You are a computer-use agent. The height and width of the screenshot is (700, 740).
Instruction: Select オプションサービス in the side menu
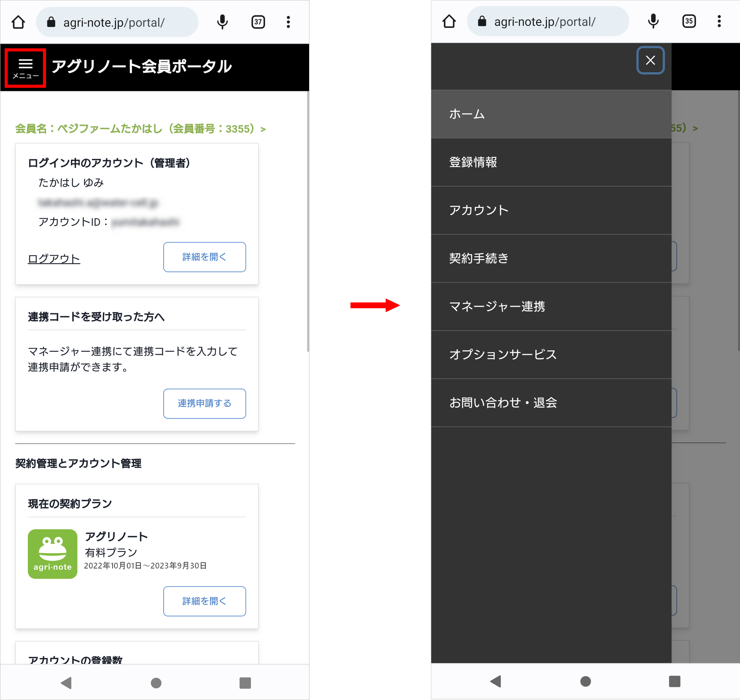click(551, 355)
